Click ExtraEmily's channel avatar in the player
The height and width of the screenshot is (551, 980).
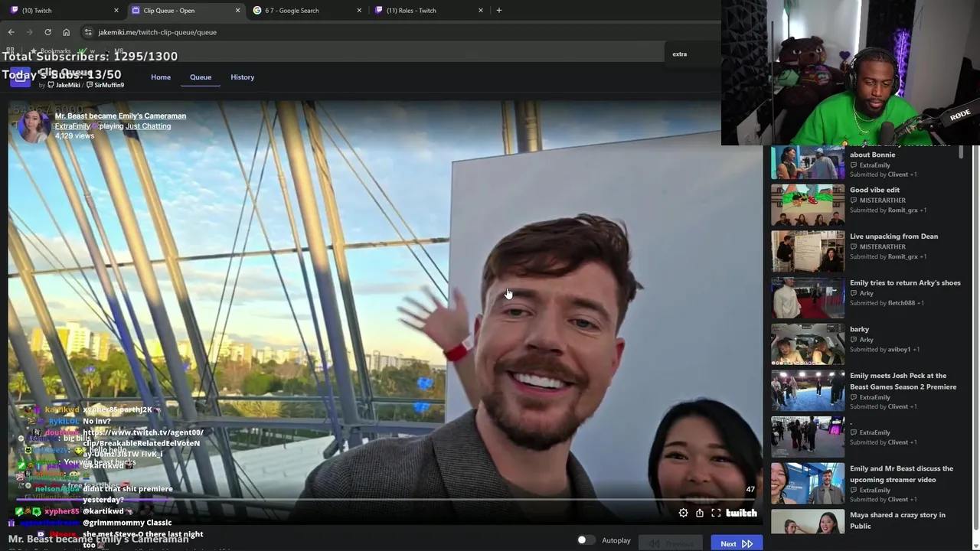34,126
